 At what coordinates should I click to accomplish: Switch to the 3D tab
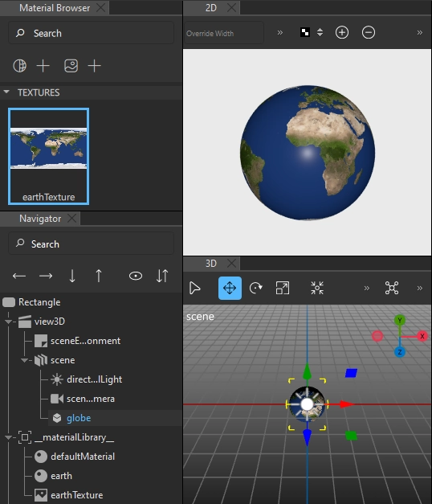point(211,264)
